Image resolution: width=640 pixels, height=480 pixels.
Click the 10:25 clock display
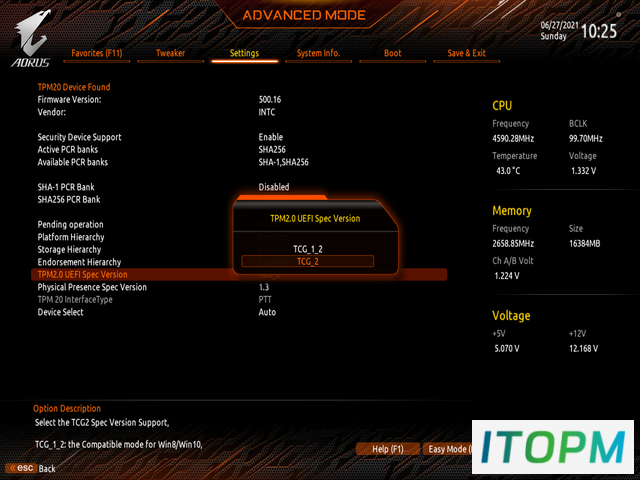(599, 31)
